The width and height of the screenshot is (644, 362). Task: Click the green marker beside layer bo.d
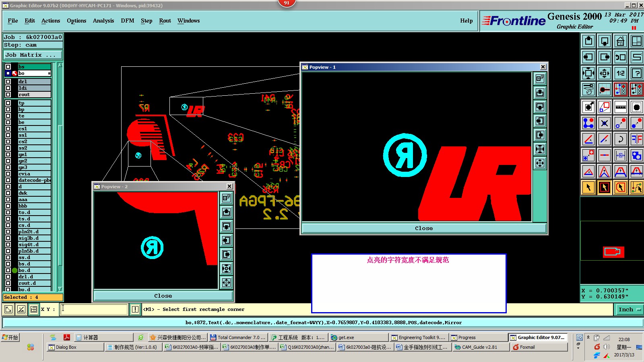pos(14,270)
